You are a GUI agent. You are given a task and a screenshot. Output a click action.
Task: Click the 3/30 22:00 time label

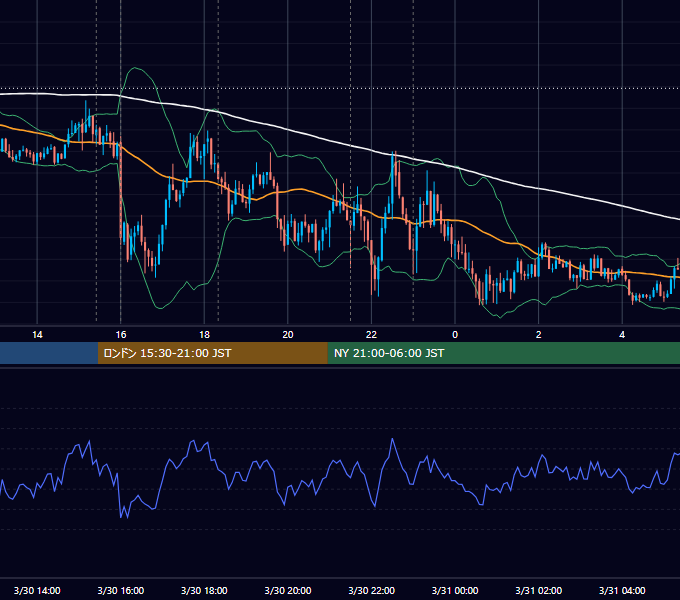pyautogui.click(x=371, y=590)
